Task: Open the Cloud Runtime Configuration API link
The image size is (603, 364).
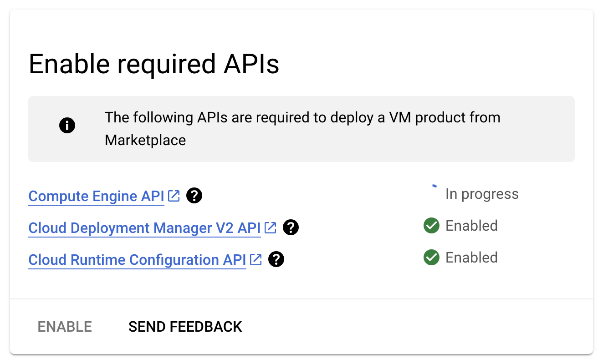Action: pos(137,259)
